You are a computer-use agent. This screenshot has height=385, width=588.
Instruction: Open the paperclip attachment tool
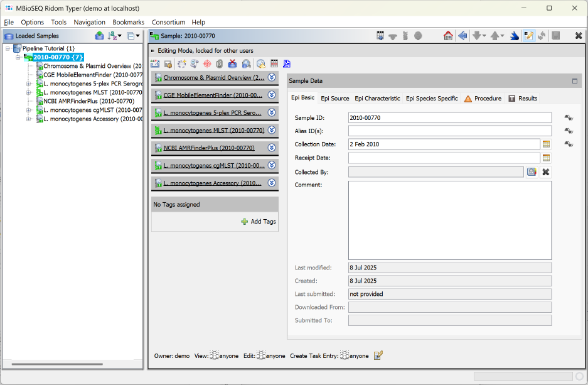(220, 63)
